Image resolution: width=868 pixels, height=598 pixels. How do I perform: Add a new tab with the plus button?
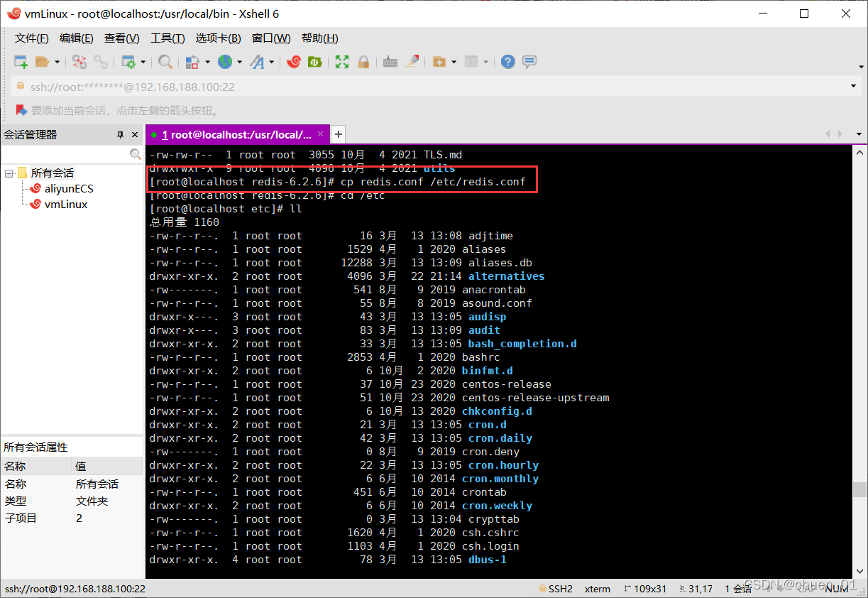tap(338, 134)
